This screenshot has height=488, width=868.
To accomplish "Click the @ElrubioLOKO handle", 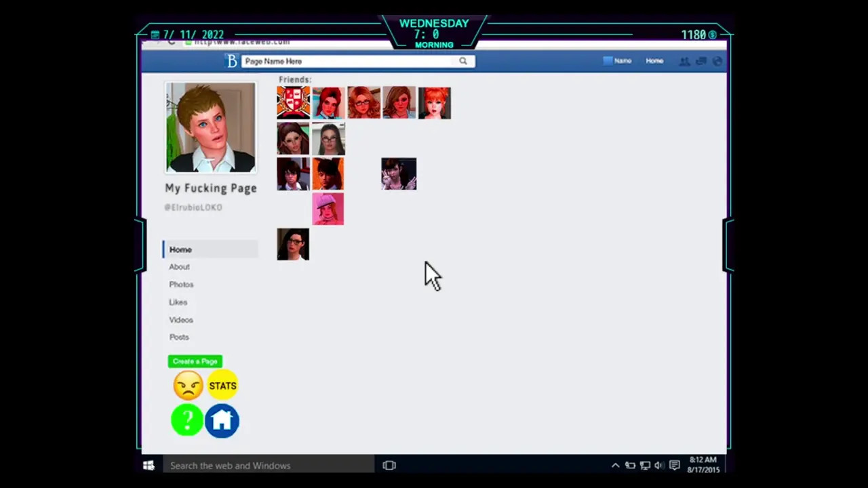I will click(193, 207).
